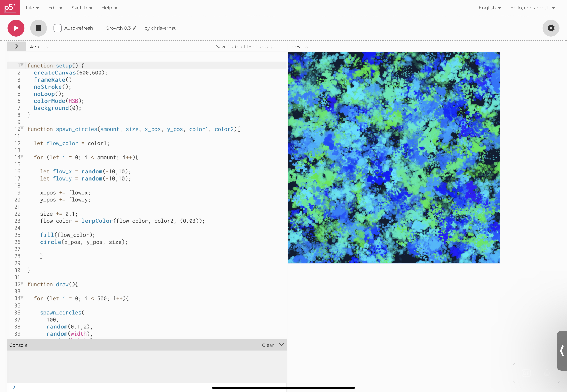Stop the running sketch
This screenshot has height=392, width=567.
point(38,28)
